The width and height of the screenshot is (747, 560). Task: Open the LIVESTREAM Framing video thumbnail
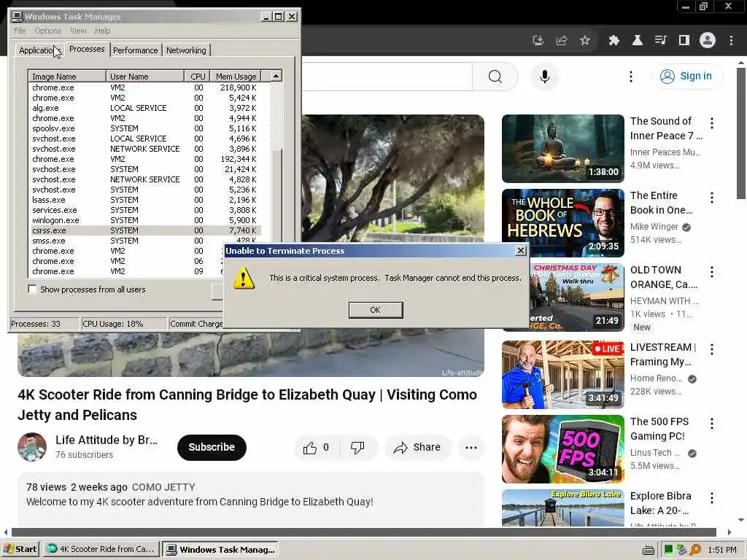(x=562, y=374)
